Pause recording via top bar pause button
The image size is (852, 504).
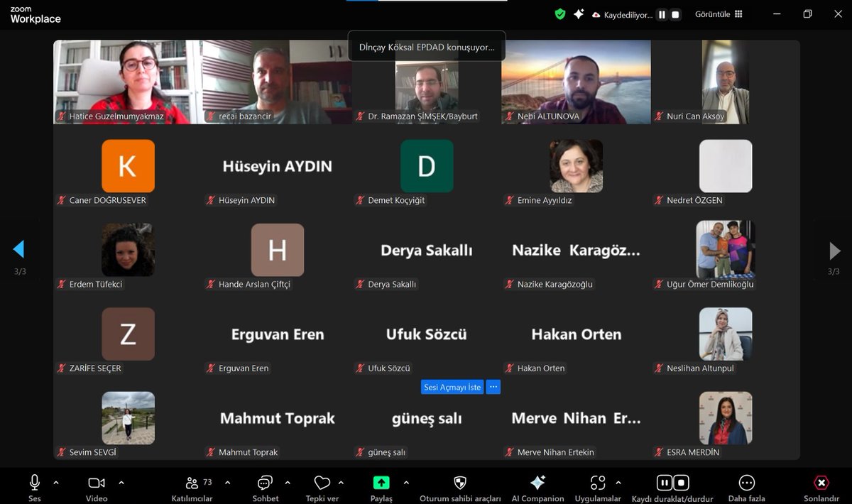(x=662, y=14)
